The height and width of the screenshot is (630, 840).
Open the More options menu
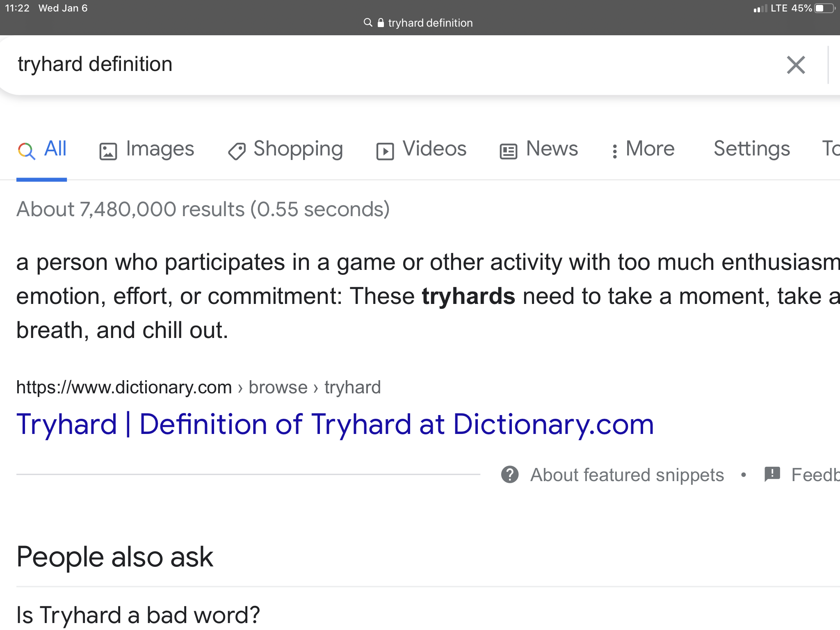coord(643,149)
